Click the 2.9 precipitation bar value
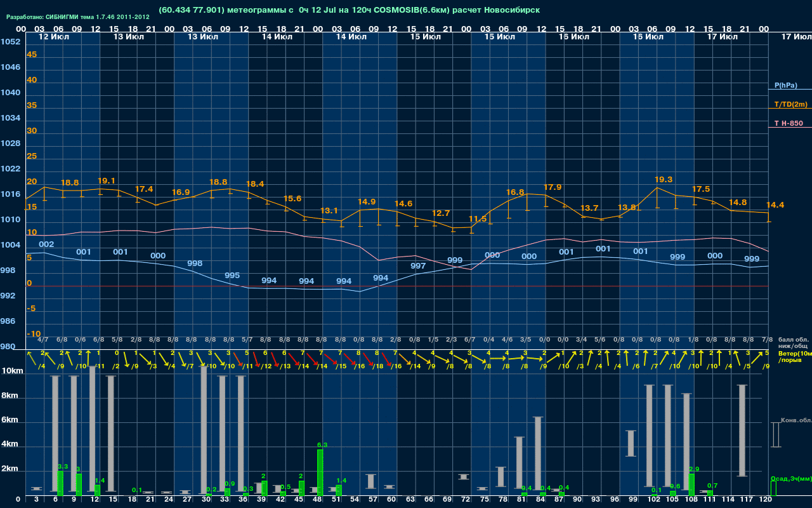This screenshot has width=812, height=508. (x=693, y=469)
